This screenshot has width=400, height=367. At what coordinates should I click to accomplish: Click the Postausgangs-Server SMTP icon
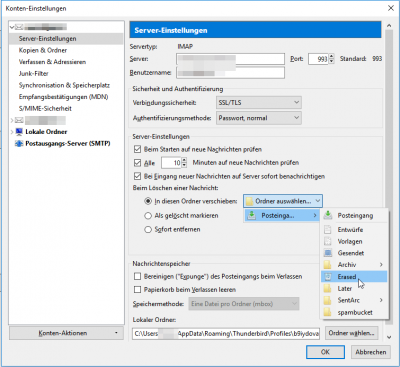(x=19, y=144)
